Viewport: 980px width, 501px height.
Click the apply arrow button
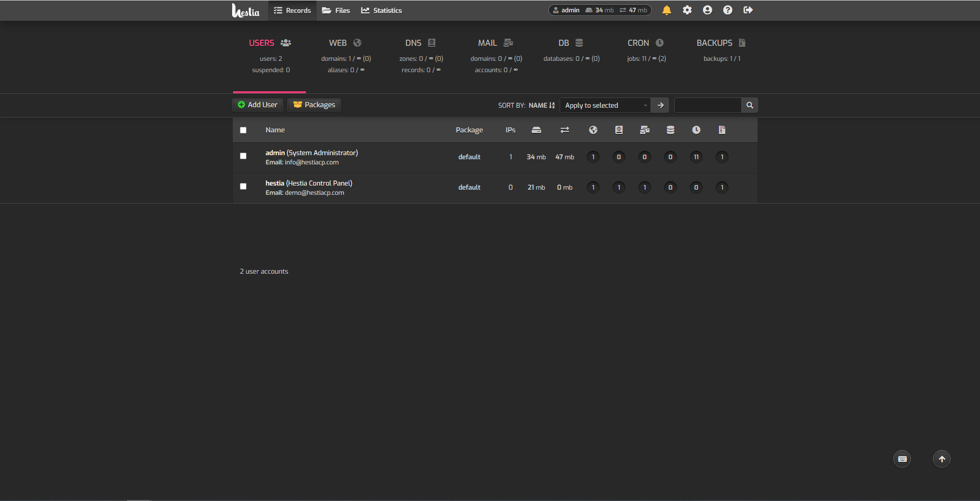[x=660, y=105]
